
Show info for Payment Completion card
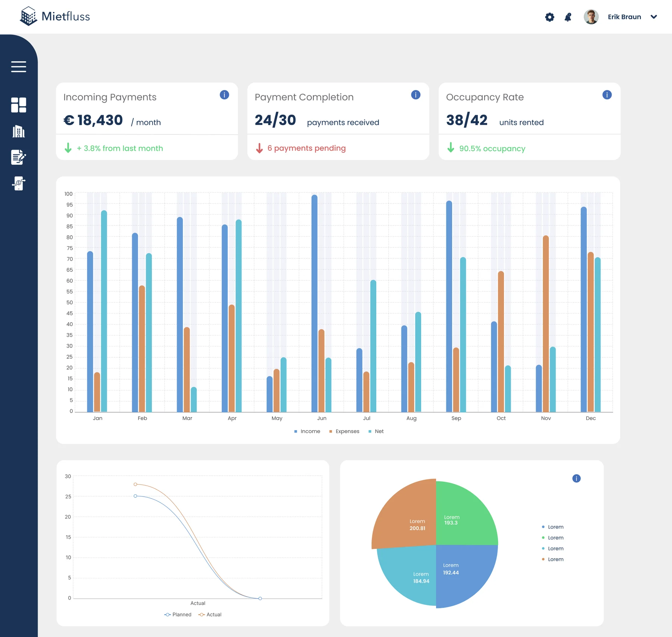click(x=416, y=95)
